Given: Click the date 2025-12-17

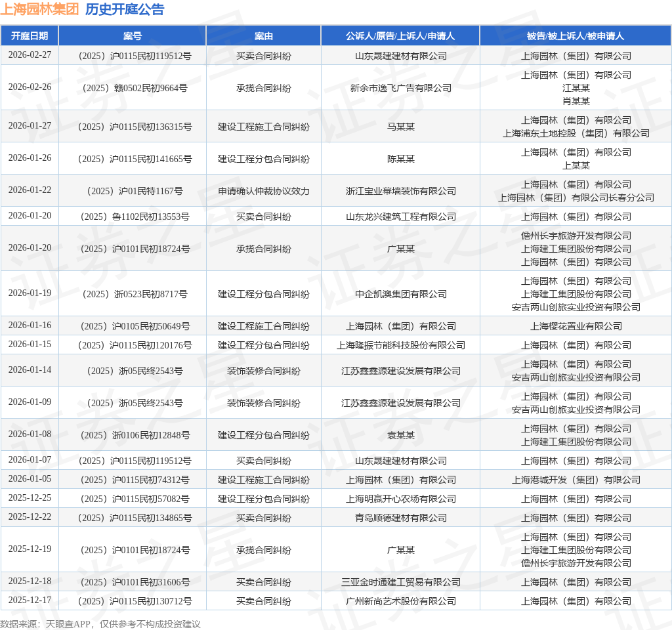Looking at the screenshot, I should (30, 600).
